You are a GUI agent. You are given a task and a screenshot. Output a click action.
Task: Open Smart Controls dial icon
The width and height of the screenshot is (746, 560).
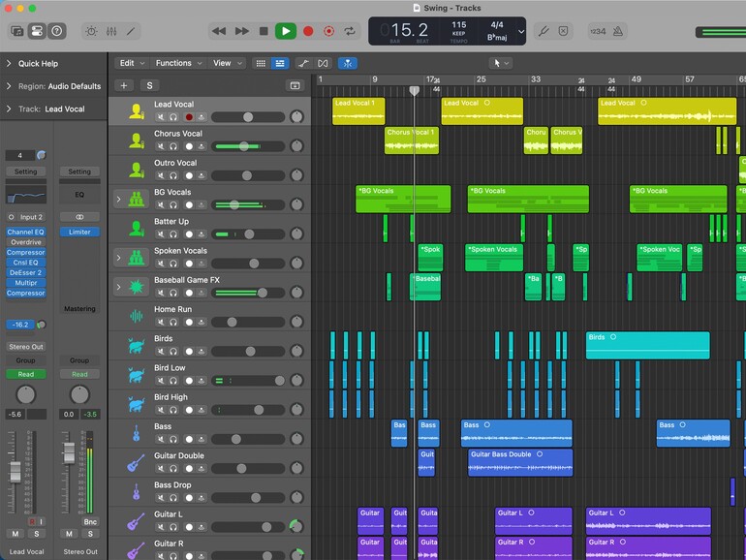(91, 31)
